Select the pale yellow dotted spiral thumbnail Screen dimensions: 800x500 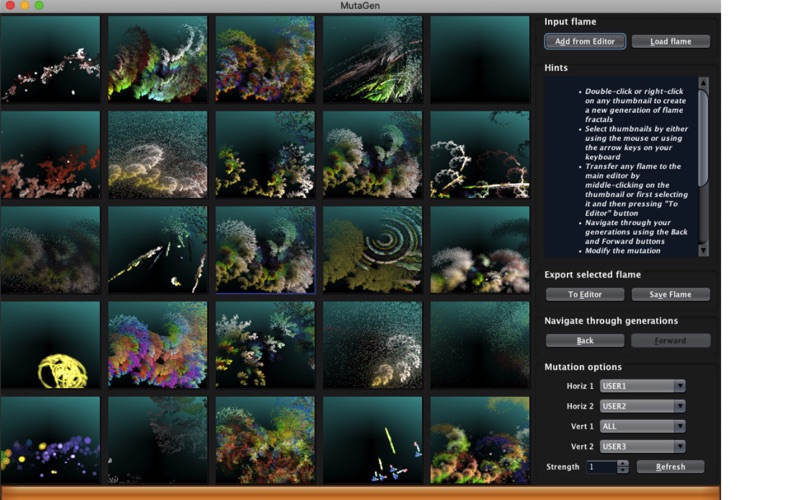(x=158, y=155)
